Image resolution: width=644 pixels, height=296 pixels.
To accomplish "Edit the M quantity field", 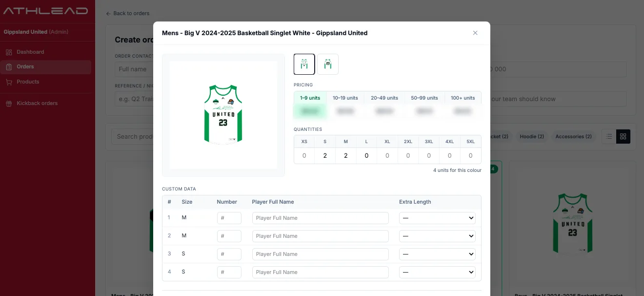I will tap(346, 156).
